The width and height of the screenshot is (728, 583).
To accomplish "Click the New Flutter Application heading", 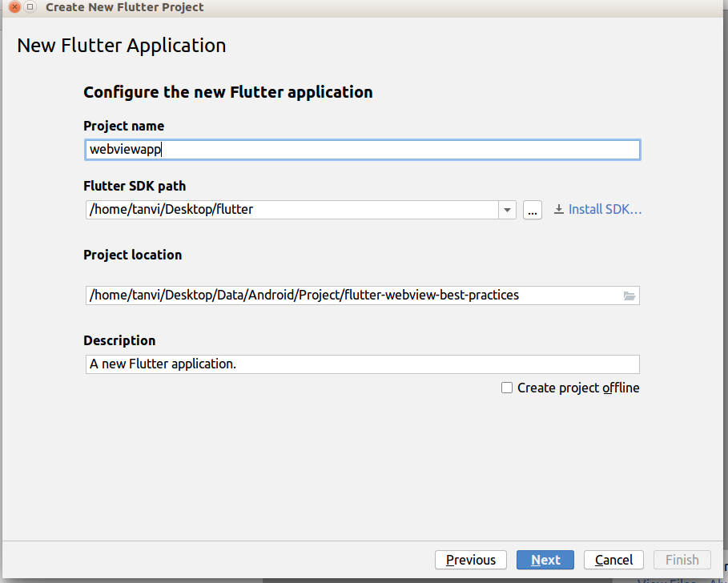I will coord(122,46).
